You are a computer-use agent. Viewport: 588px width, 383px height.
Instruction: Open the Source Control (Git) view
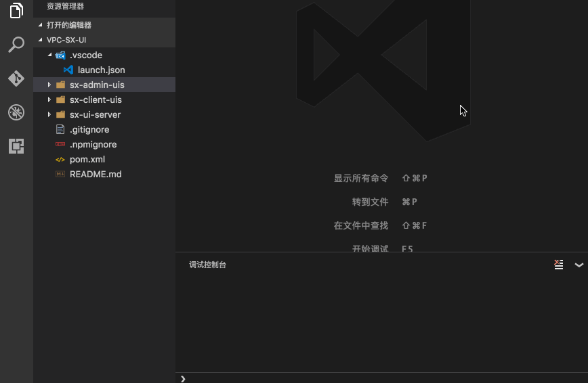[x=16, y=78]
